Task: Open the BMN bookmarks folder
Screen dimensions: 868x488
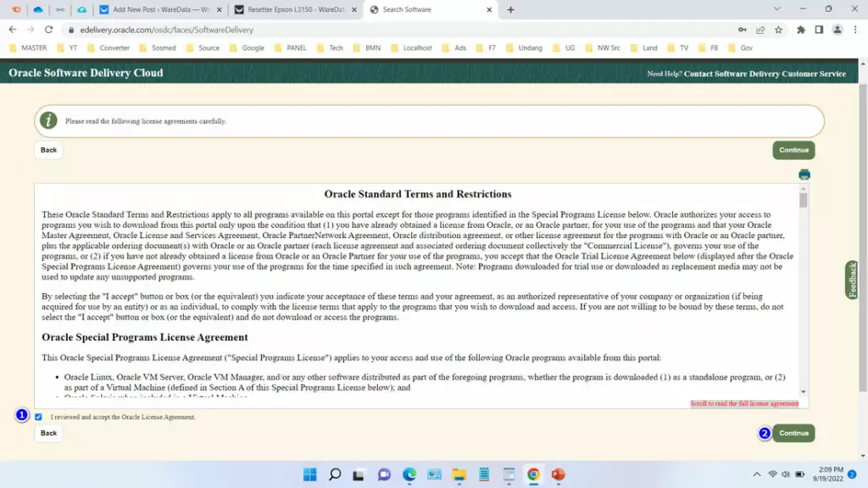Action: tap(367, 48)
